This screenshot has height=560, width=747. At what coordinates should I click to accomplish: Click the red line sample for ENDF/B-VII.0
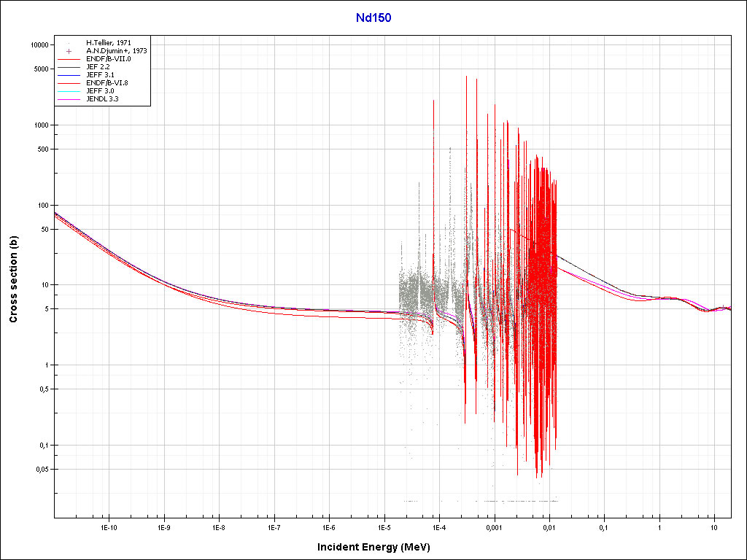tap(68, 59)
